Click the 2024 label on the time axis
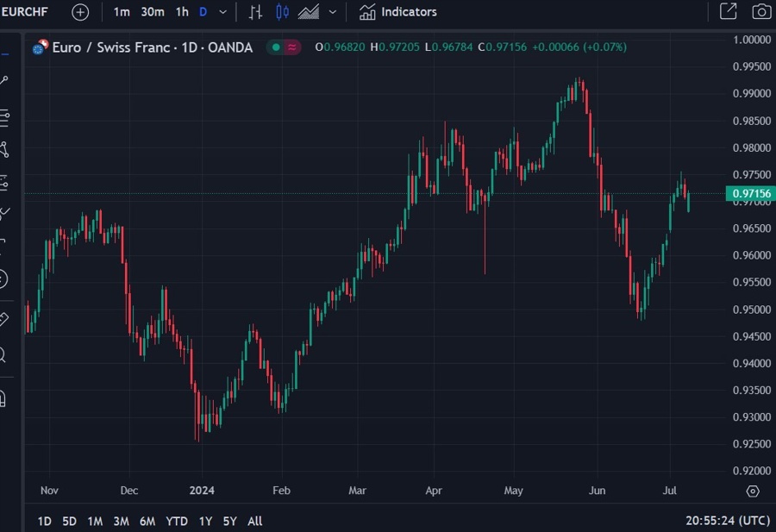Screen dimensions: 776x532 pyautogui.click(x=202, y=491)
